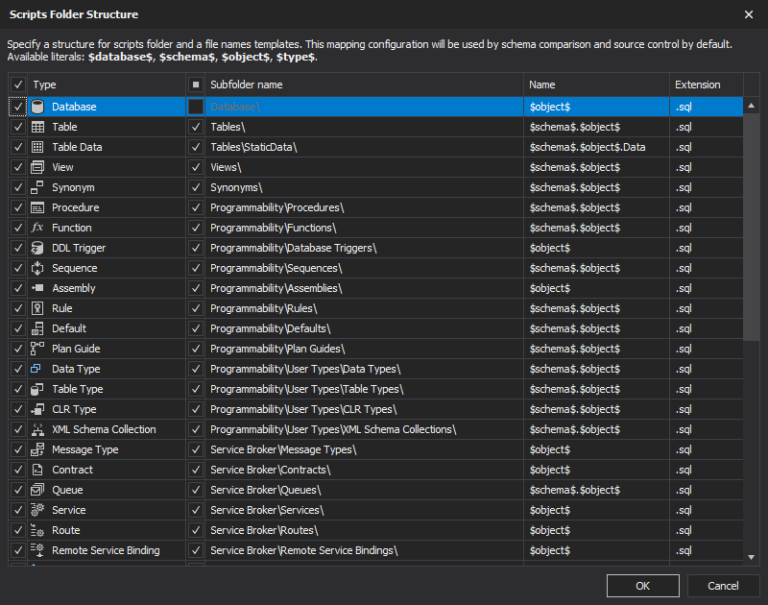Viewport: 768px width, 605px height.
Task: Select the Plan Guide type label
Action: [76, 348]
